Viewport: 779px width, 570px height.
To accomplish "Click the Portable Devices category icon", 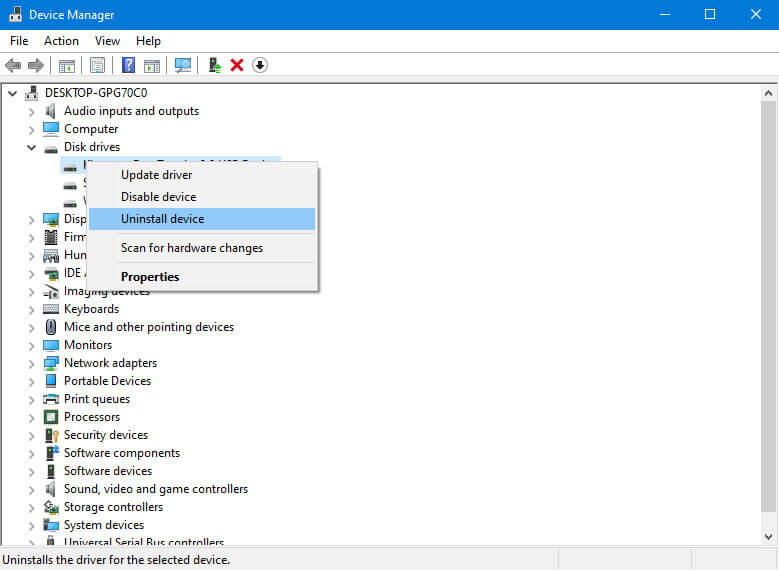I will point(51,381).
